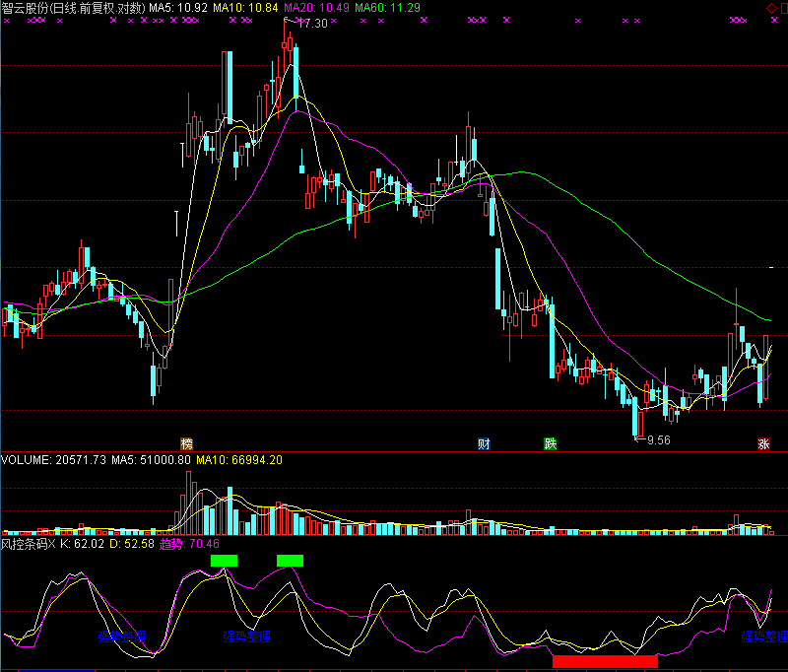
Task: Select the MA60: 11.29 moving average label
Action: (387, 8)
